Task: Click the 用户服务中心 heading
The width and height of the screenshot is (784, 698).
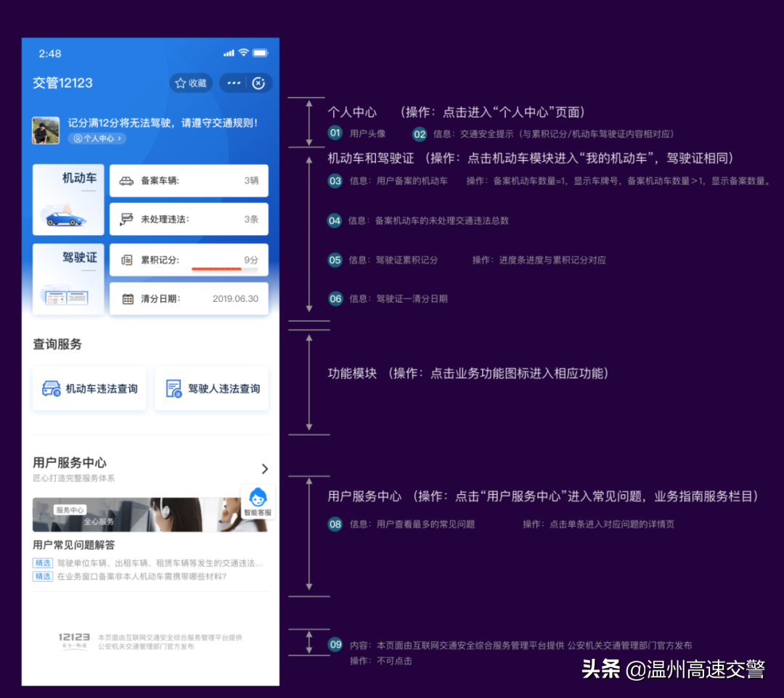Action: point(70,462)
